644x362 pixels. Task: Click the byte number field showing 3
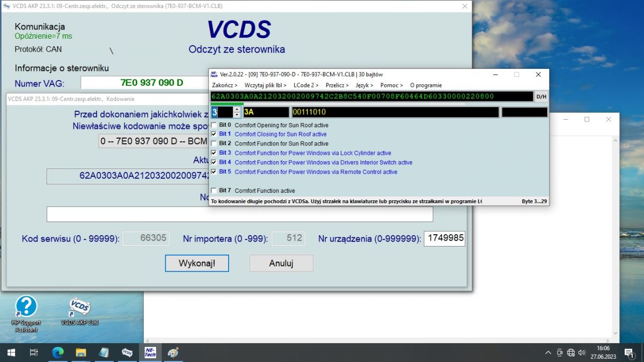[x=222, y=112]
